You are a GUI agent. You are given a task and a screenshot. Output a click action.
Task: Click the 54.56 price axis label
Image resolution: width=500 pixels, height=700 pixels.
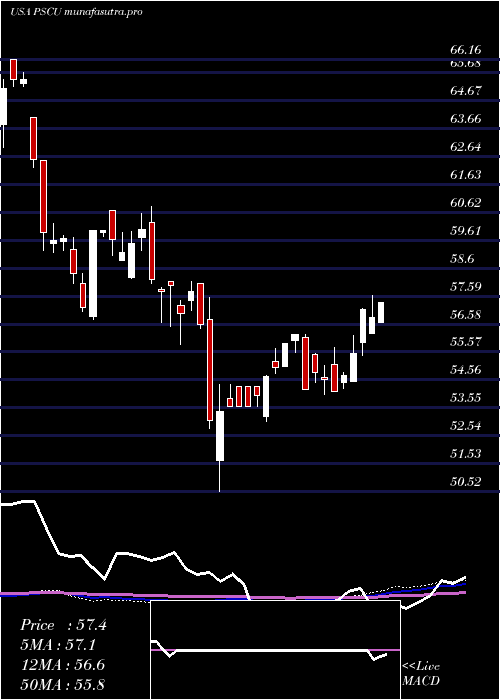click(x=465, y=370)
